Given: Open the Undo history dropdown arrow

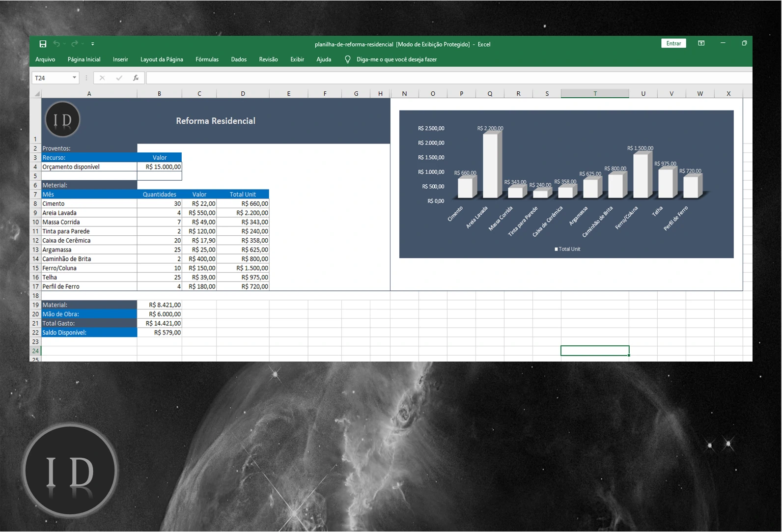Looking at the screenshot, I should pos(64,44).
